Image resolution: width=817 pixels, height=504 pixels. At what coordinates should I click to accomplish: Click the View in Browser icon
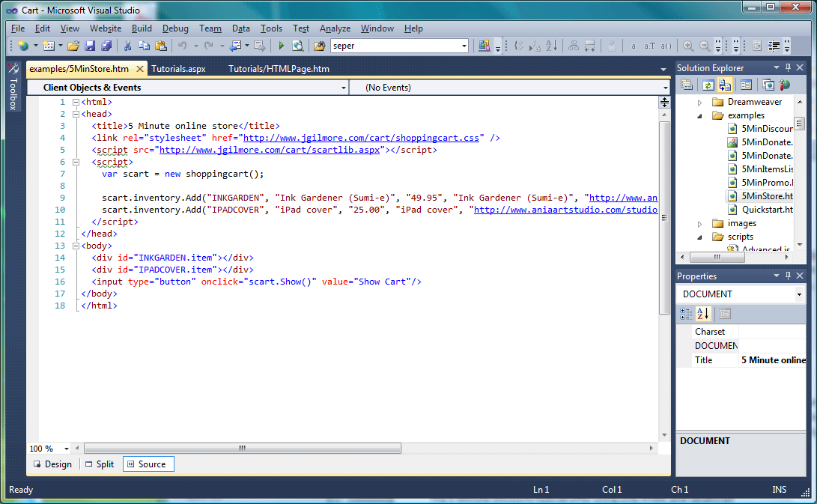click(297, 45)
